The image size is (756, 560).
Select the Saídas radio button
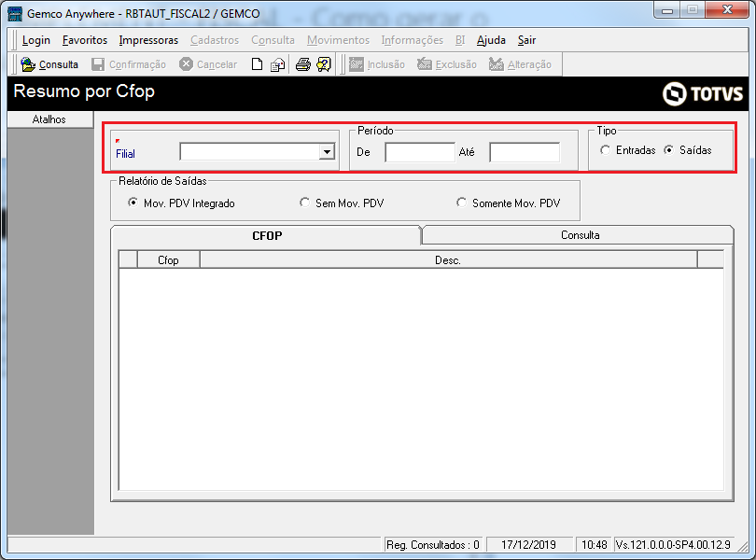pos(668,150)
